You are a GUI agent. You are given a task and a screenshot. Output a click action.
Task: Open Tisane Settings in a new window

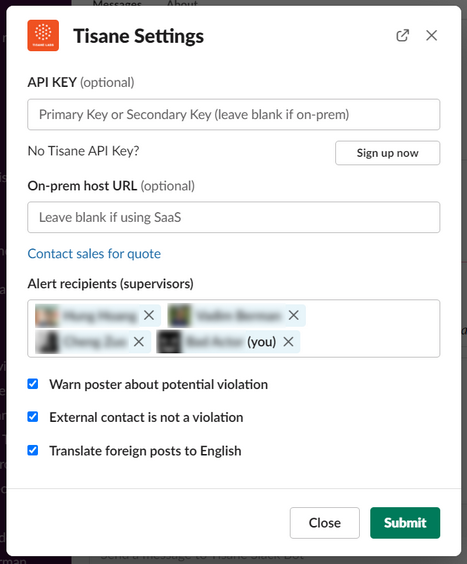coord(403,35)
